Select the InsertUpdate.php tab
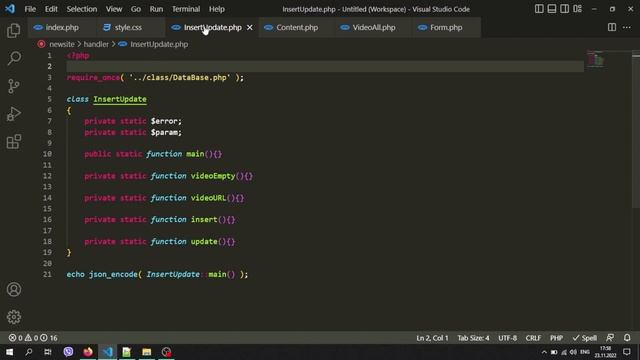The image size is (640, 360). (x=213, y=27)
